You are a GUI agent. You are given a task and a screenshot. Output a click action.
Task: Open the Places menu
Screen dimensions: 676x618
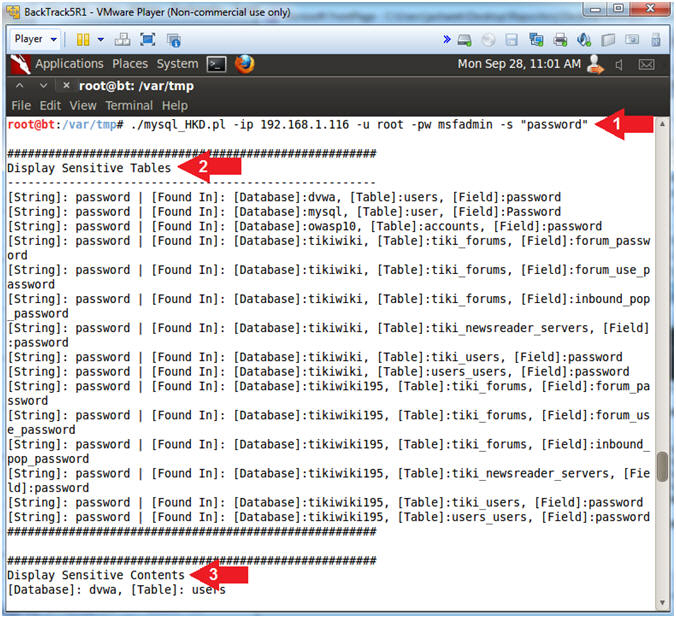130,64
